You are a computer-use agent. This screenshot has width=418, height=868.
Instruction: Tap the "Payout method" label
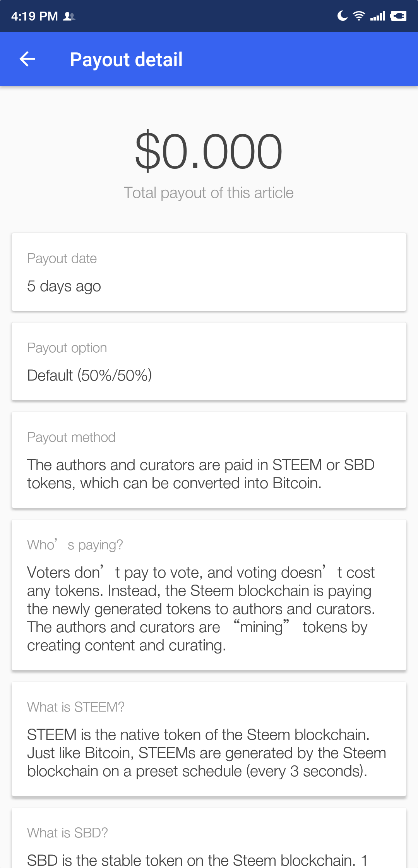coord(71,437)
